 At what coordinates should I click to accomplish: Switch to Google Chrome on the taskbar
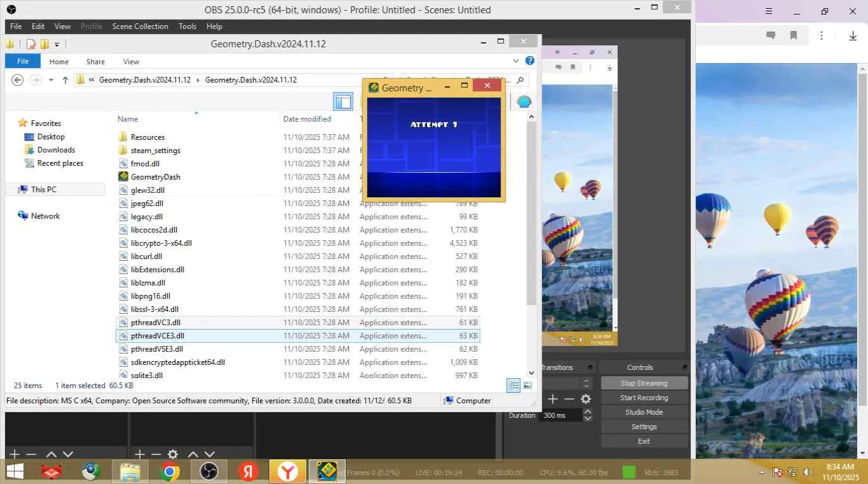coord(169,471)
